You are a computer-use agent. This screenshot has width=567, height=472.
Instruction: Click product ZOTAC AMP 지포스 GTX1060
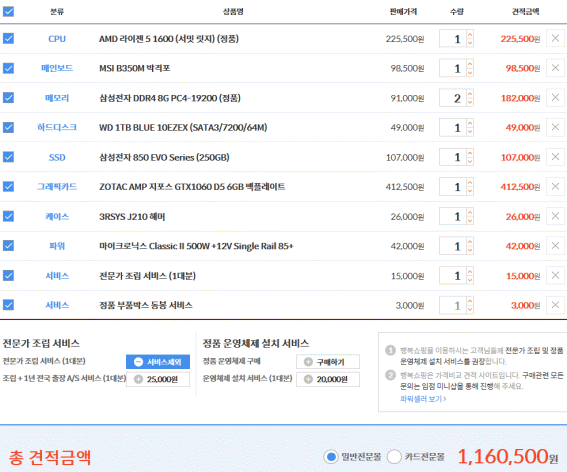[x=192, y=187]
